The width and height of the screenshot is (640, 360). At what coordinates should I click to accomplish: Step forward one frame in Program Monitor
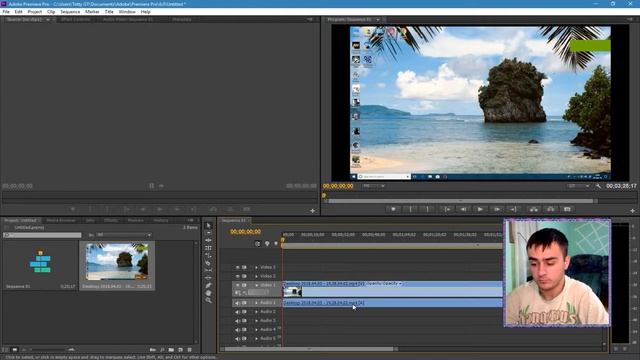point(497,209)
